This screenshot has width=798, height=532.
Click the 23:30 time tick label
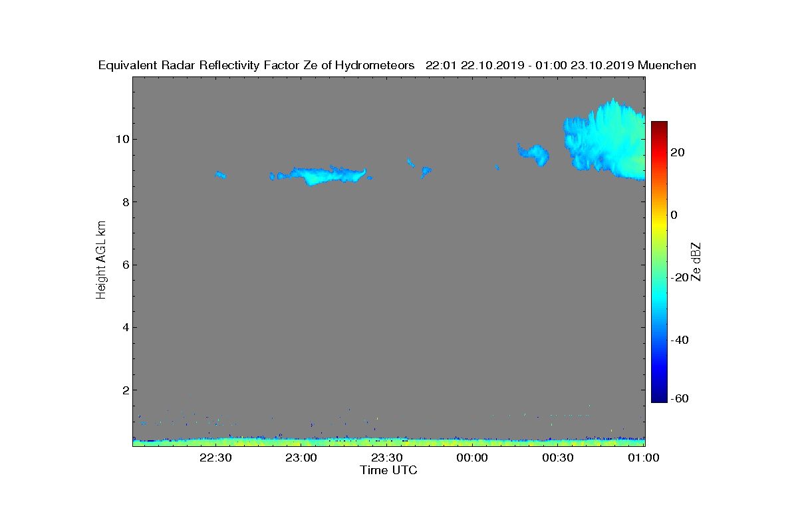tap(386, 458)
